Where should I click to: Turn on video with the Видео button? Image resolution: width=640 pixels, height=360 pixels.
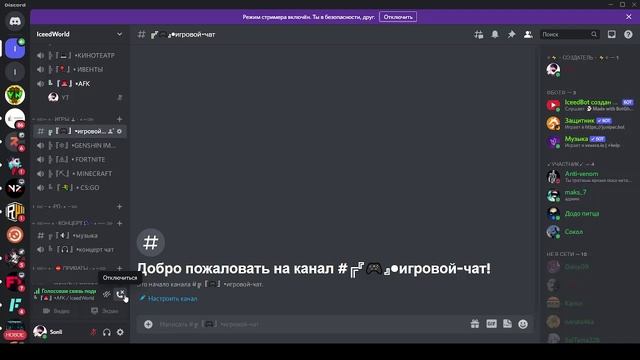point(57,311)
